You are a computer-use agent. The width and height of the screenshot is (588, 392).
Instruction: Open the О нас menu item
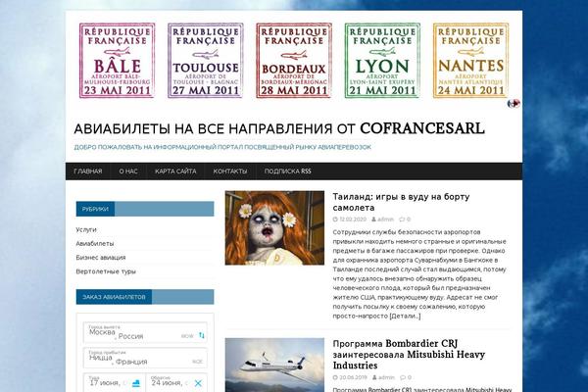[128, 171]
